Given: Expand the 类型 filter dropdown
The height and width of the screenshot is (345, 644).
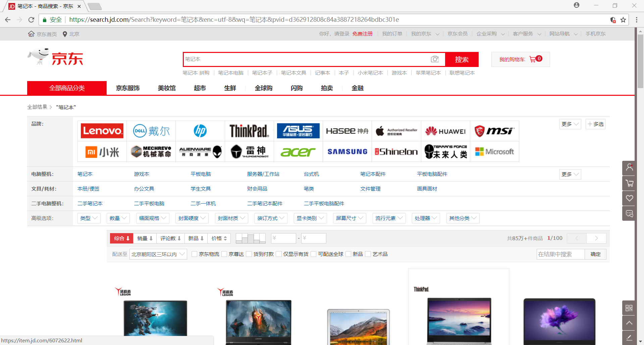Looking at the screenshot, I should coord(89,218).
